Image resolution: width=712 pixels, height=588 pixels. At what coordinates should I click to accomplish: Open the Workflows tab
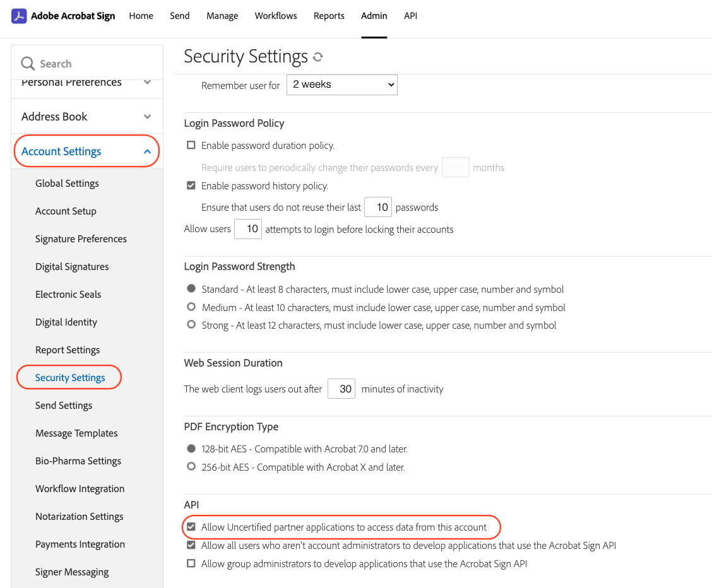pos(276,16)
